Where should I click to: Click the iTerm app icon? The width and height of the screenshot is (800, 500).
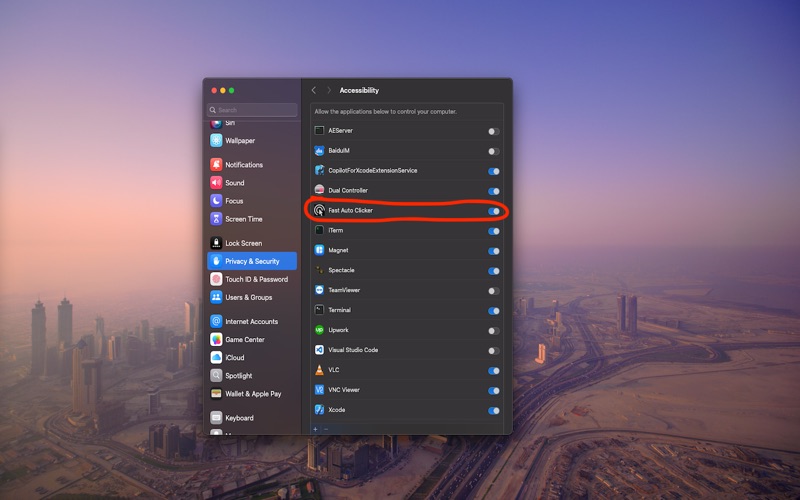[319, 230]
